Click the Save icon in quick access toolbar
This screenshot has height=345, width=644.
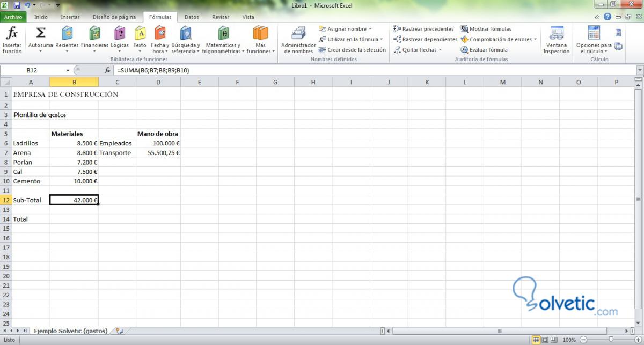coord(17,5)
